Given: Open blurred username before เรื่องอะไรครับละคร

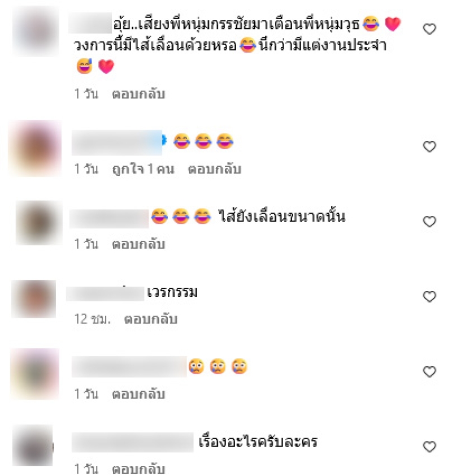Looking at the screenshot, I should click(132, 442).
